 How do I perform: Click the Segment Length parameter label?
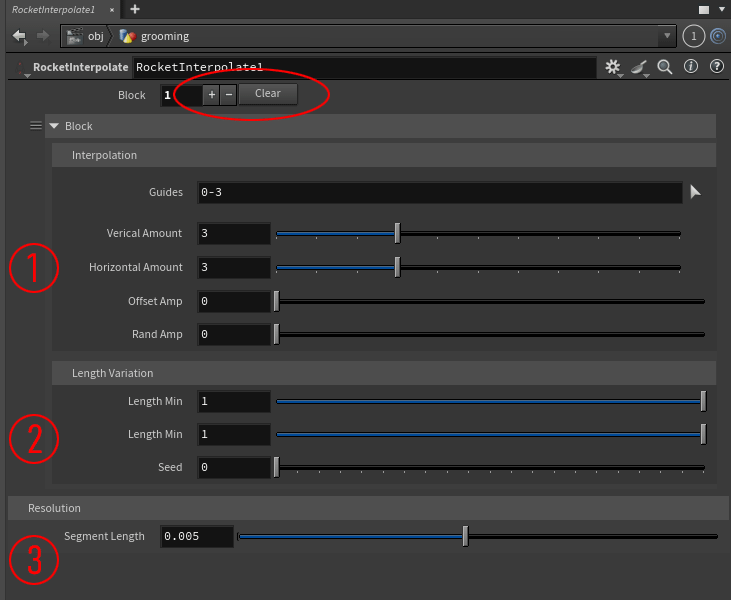(104, 536)
